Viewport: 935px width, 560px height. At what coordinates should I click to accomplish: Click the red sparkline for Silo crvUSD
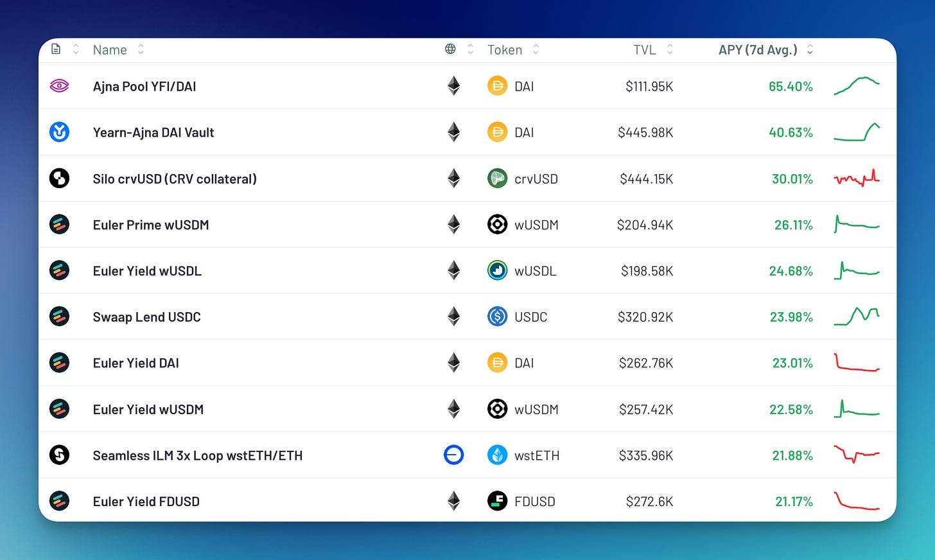tap(857, 178)
